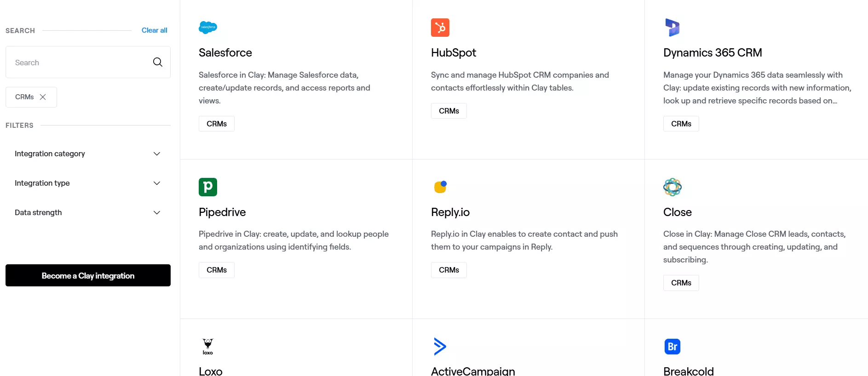The height and width of the screenshot is (376, 868).
Task: Click the Loxo fox logo icon
Action: [x=207, y=346]
